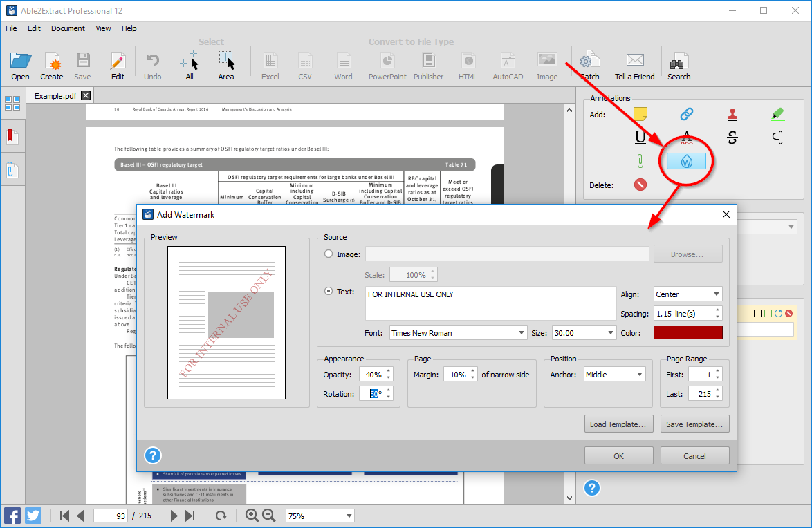812x528 pixels.
Task: Select the Excel conversion icon
Action: [270, 62]
